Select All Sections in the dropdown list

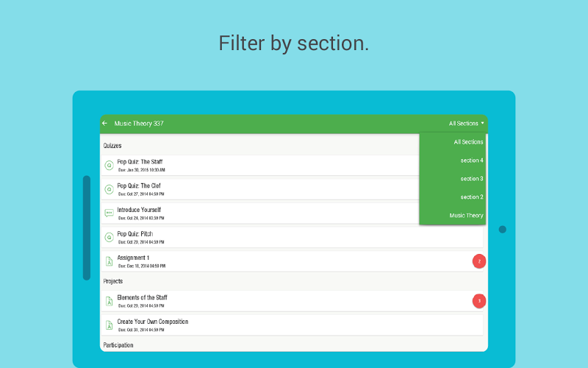[x=468, y=142]
